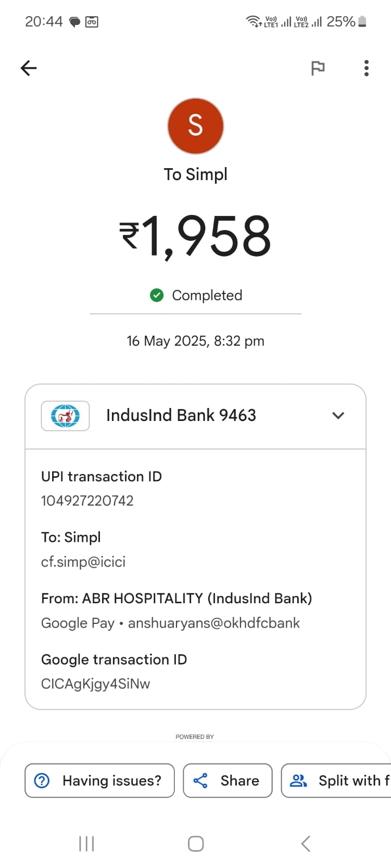
Task: Tap the Having issues? button
Action: 100,781
